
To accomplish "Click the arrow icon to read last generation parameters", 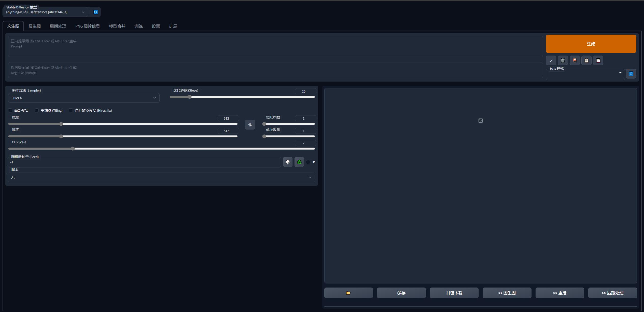I will (x=551, y=60).
